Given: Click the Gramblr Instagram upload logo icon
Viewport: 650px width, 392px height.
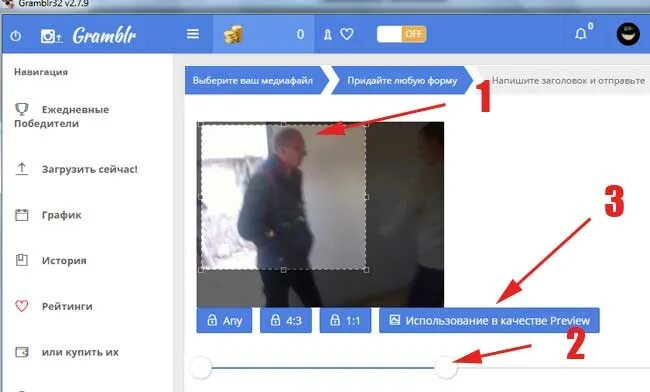Looking at the screenshot, I should (51, 36).
